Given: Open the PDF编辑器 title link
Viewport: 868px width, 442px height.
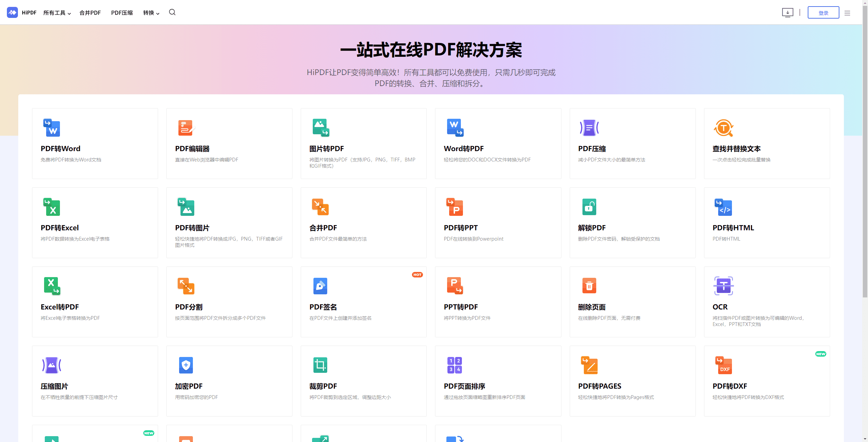Looking at the screenshot, I should click(x=192, y=149).
